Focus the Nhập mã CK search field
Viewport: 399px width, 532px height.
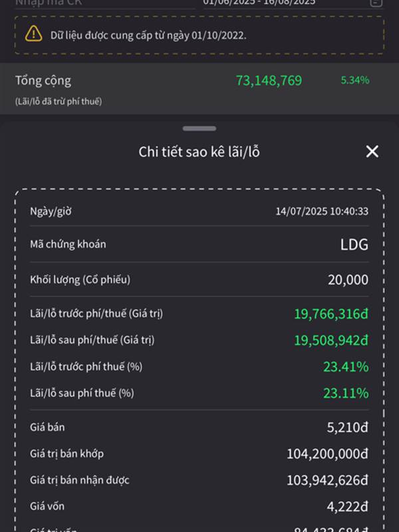point(105,3)
